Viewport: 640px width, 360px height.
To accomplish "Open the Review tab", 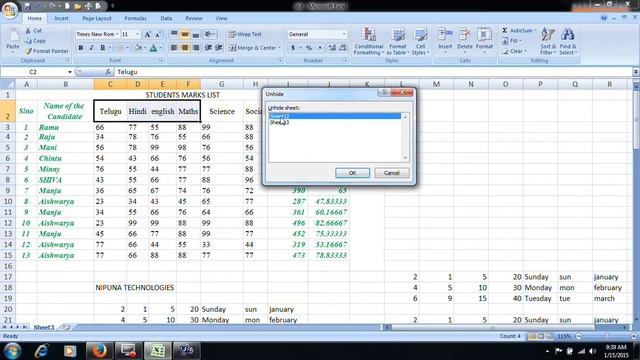I will pyautogui.click(x=194, y=18).
